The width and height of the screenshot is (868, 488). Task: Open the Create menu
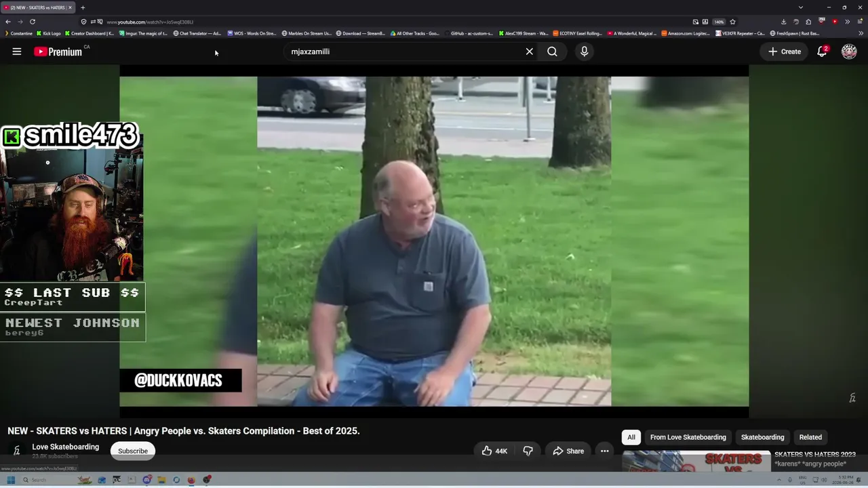[x=785, y=52]
